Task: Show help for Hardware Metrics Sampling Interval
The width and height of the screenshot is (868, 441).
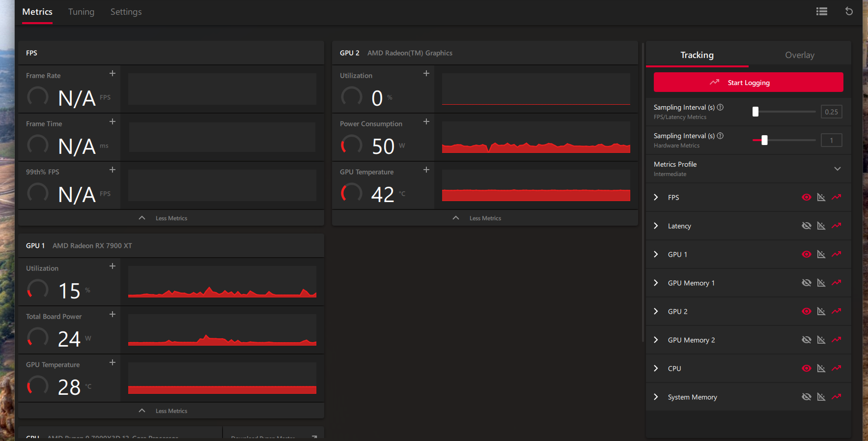Action: pos(720,136)
